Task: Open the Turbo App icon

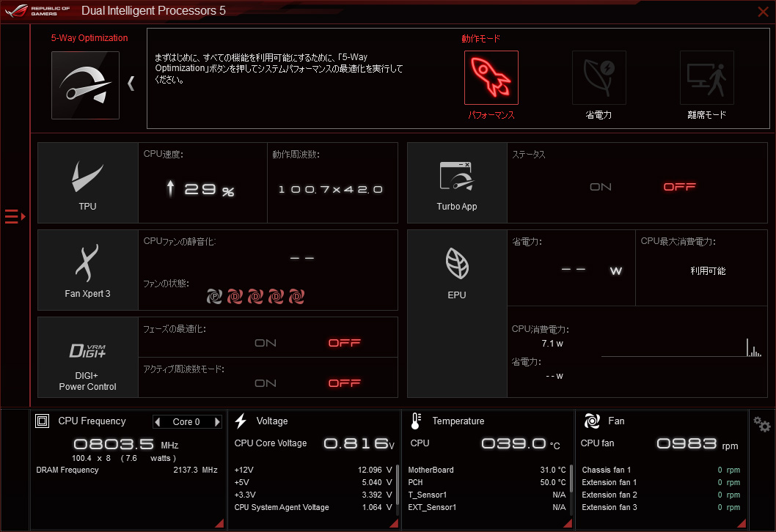Action: click(457, 176)
